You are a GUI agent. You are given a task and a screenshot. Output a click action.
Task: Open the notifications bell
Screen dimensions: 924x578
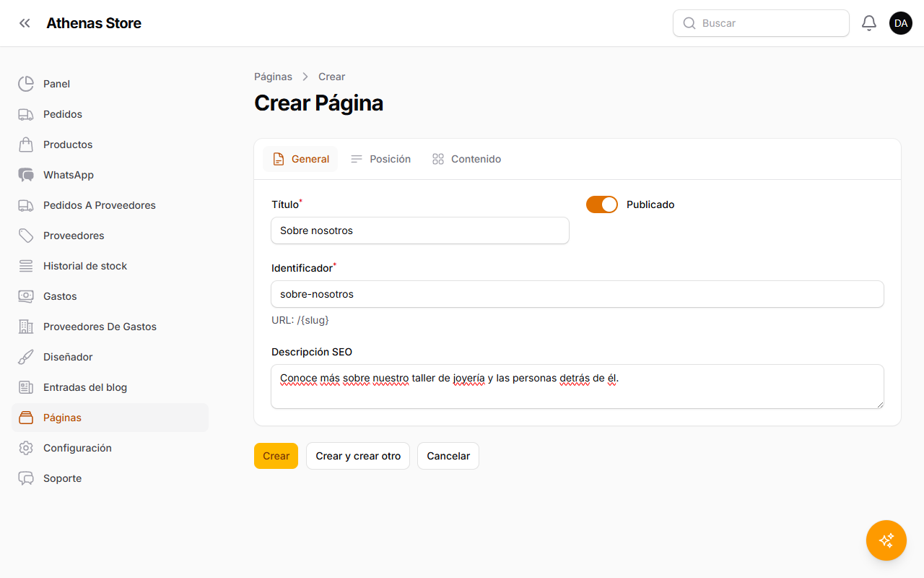point(869,23)
